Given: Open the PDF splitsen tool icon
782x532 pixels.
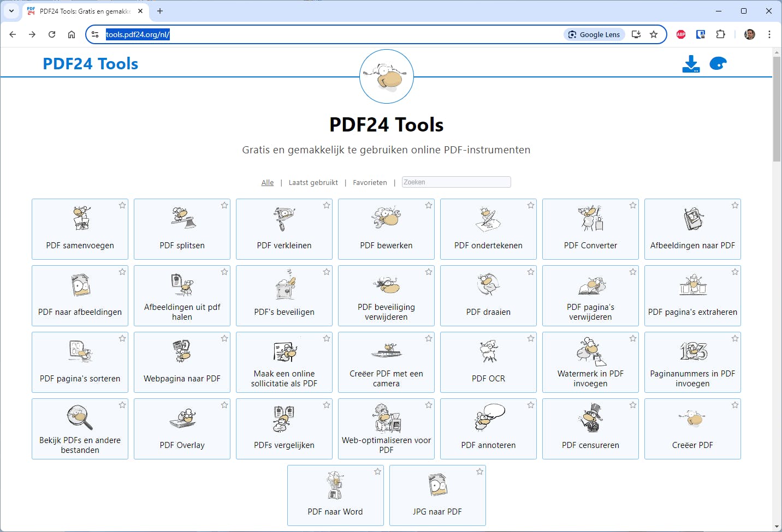Looking at the screenshot, I should click(x=182, y=218).
